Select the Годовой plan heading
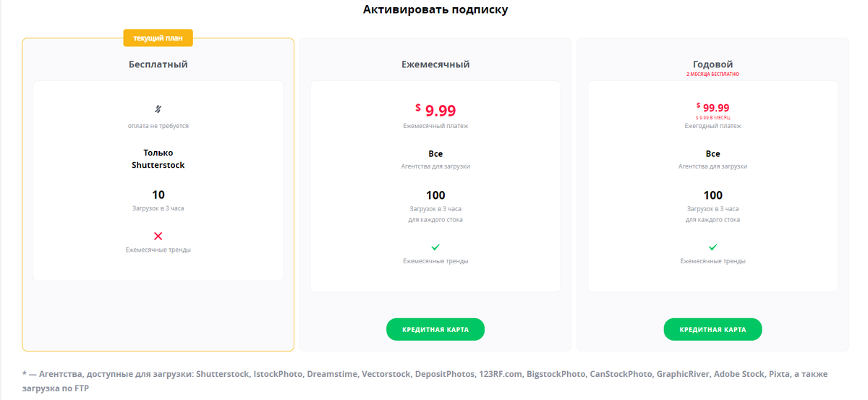 712,64
